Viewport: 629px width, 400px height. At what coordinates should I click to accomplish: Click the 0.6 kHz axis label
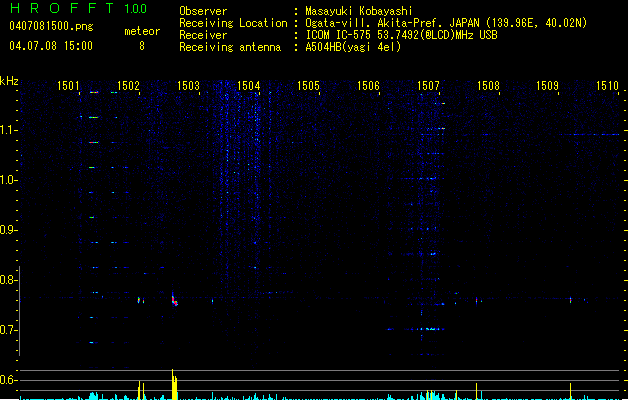tap(8, 380)
